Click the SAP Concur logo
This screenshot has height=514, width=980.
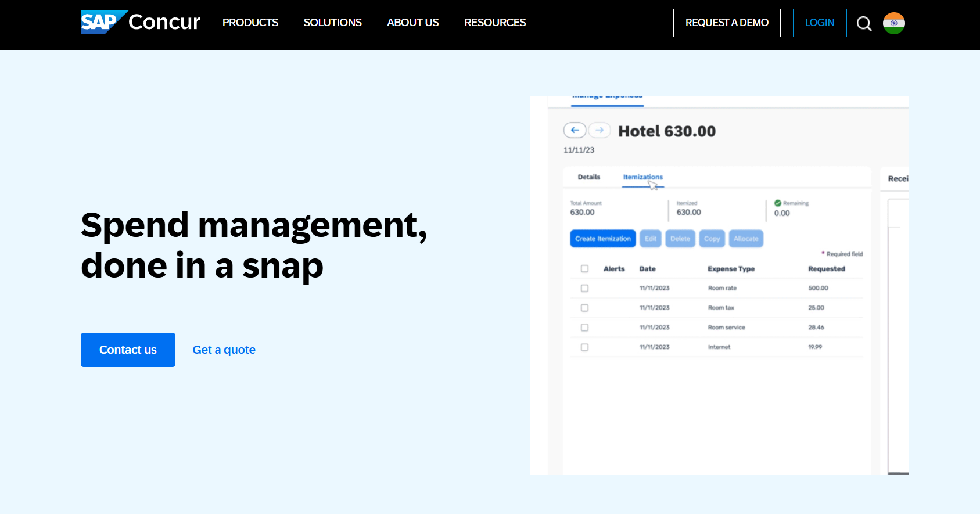click(x=141, y=22)
